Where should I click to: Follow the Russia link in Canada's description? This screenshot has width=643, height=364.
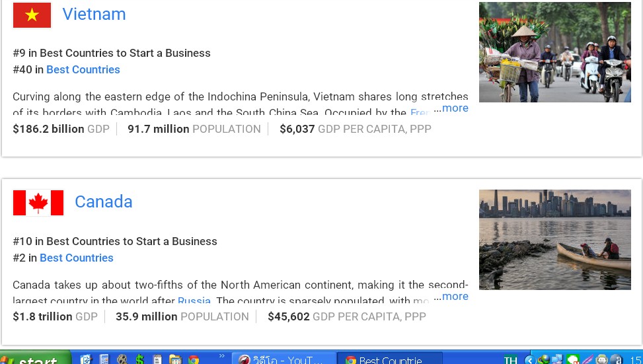[x=194, y=301]
